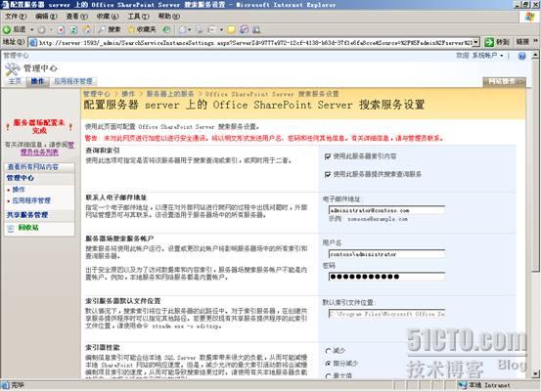Click the Windows flag logo icon
The height and width of the screenshot is (392, 541).
coord(530,17)
